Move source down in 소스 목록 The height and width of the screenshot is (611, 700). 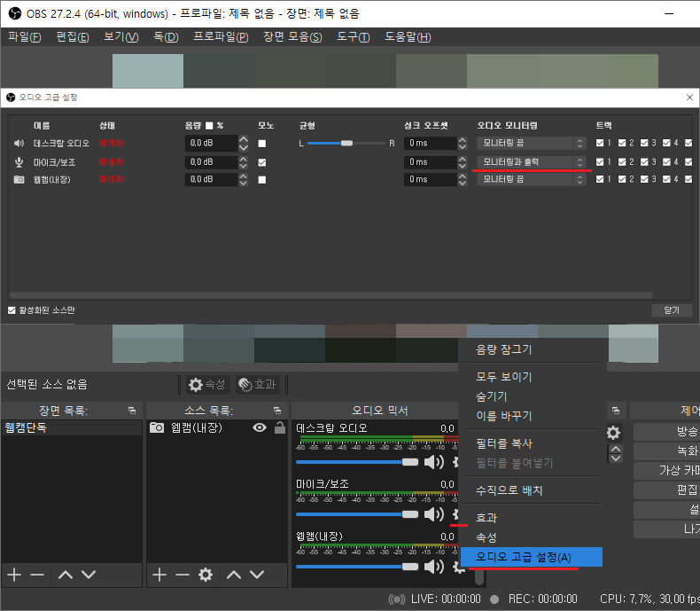(257, 575)
